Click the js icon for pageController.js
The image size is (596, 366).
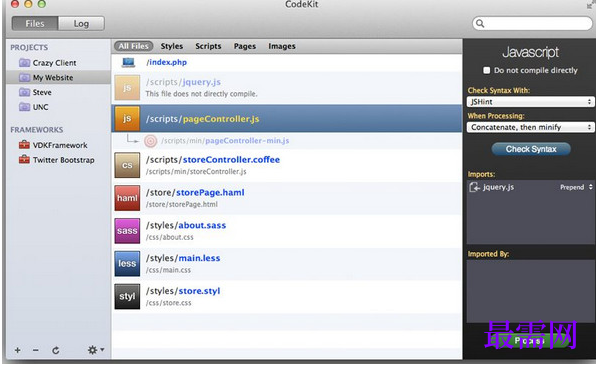coord(127,119)
